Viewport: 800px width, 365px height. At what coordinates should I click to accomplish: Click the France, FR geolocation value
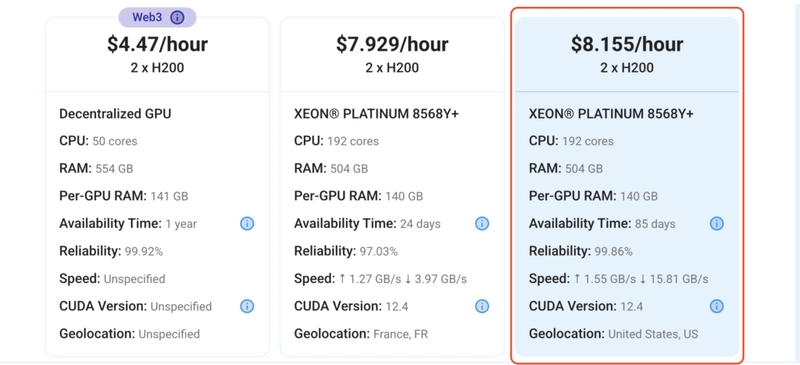401,334
